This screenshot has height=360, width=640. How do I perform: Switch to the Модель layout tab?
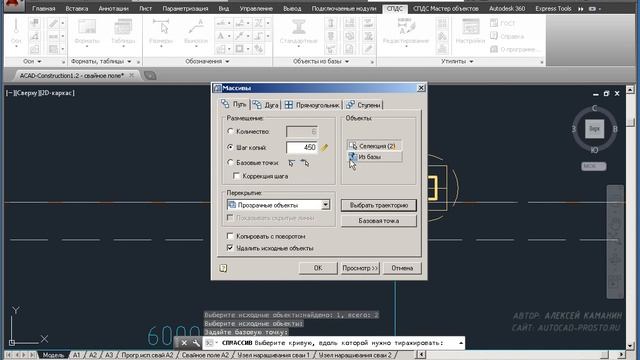pyautogui.click(x=53, y=355)
